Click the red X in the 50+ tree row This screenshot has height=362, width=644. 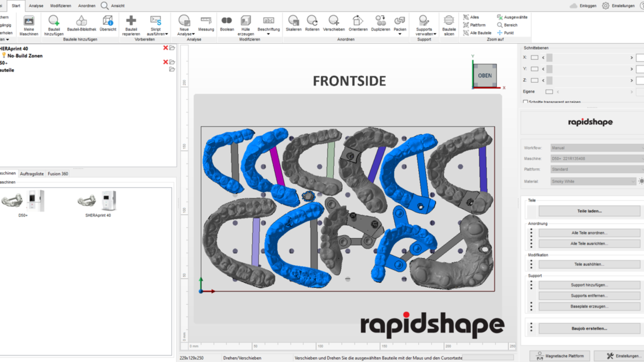pos(165,62)
